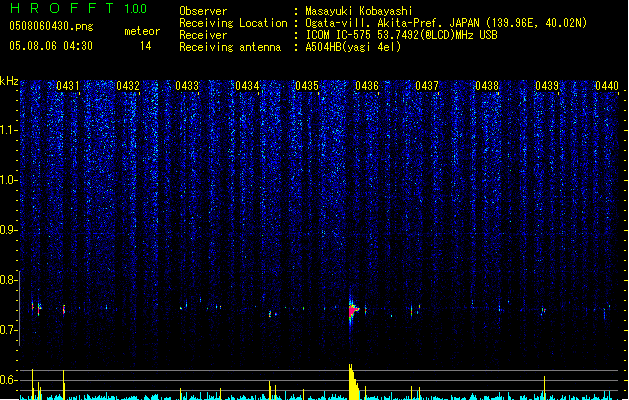Click the 0435 time marker

click(307, 86)
